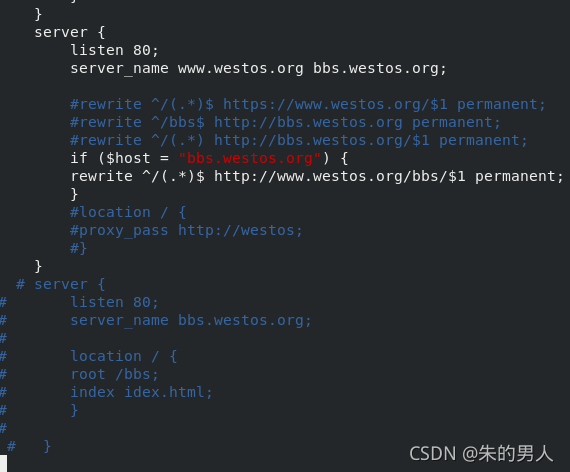
Task: Click commented index idex.html; line
Action: (141, 392)
